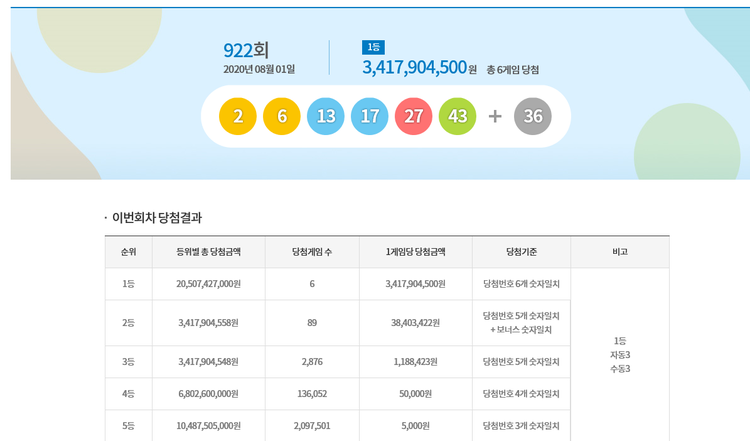Viewport: 750px width, 441px height.
Task: Click winning games count 89
Action: tap(312, 323)
